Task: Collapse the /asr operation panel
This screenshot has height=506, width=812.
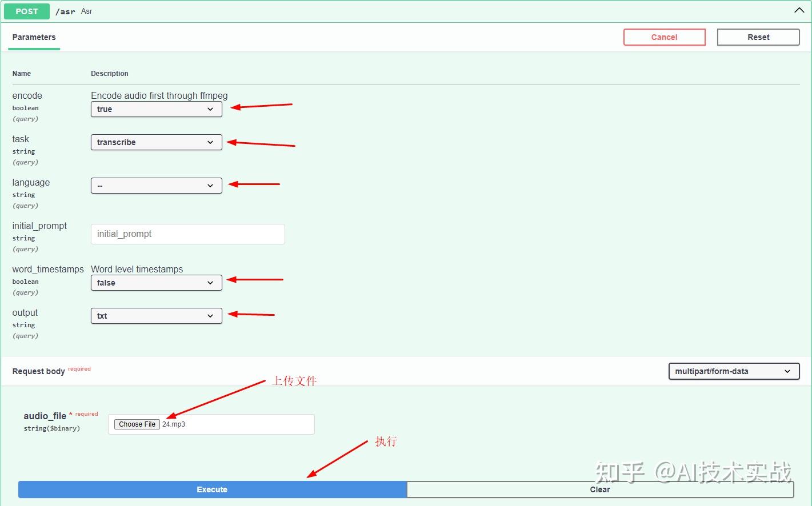Action: [x=799, y=10]
